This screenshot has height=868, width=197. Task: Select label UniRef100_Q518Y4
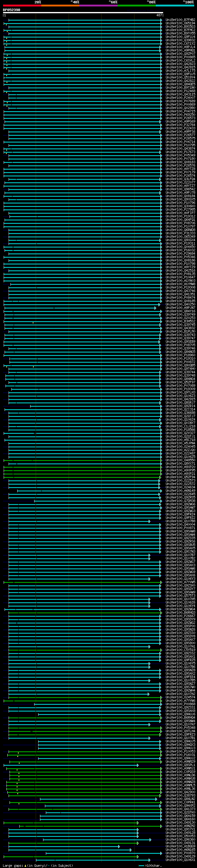180,78
